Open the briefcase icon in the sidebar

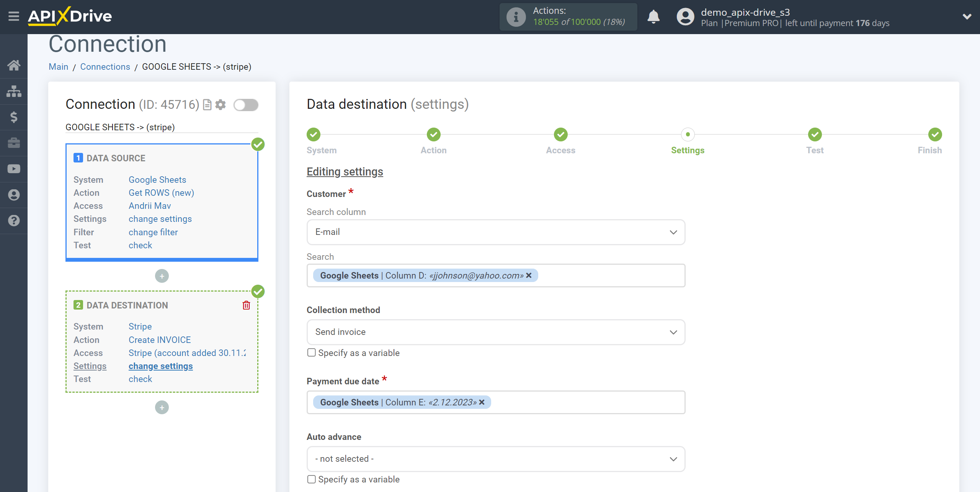pos(14,143)
